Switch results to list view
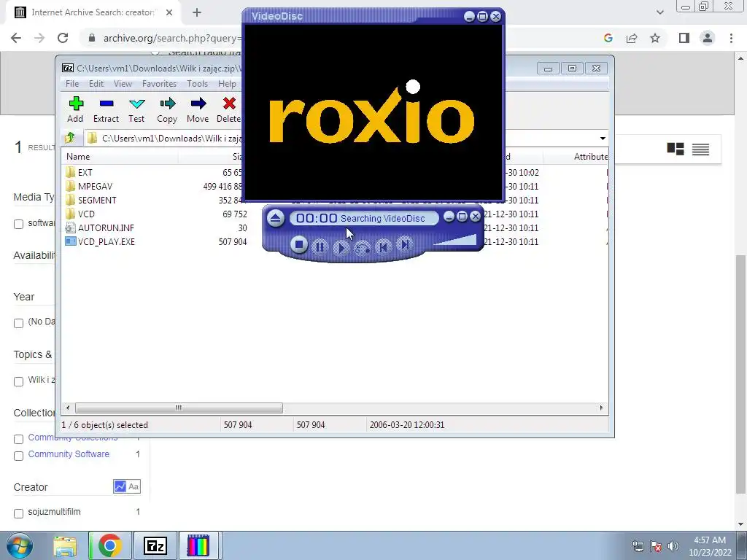 coord(700,149)
